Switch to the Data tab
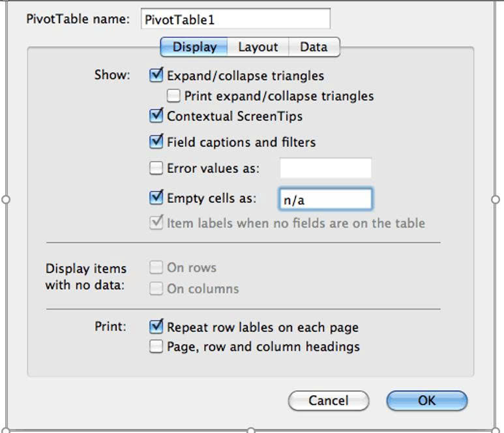 (314, 47)
